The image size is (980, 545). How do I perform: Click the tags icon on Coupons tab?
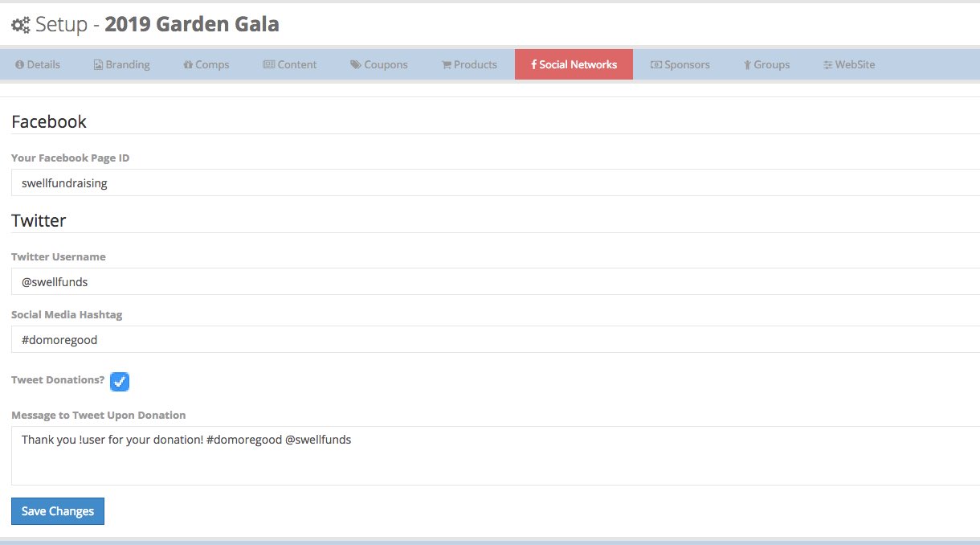coord(355,65)
